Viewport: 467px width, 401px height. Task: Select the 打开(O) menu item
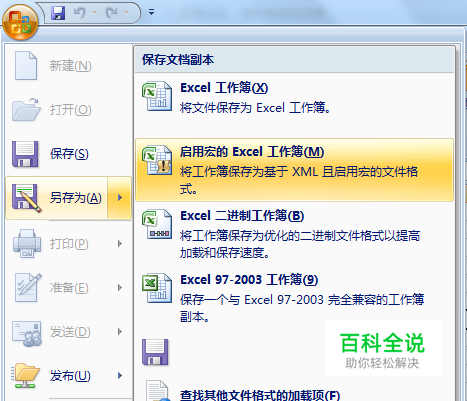(x=68, y=110)
